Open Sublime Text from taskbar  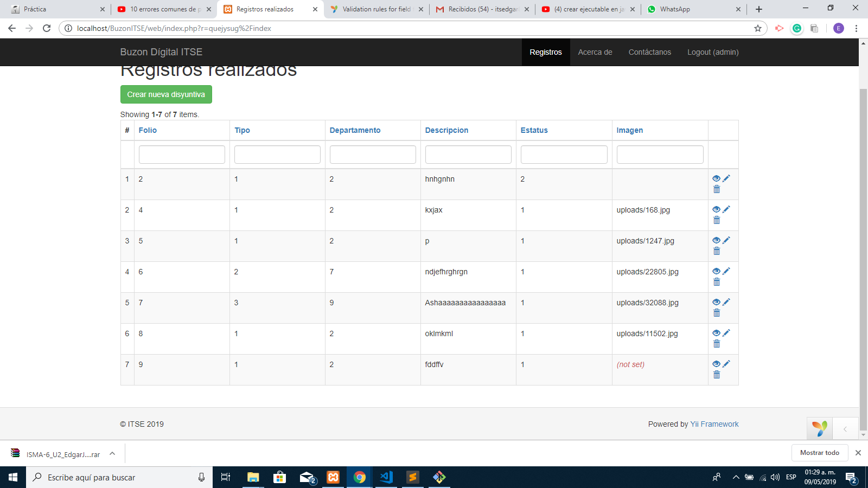tap(413, 477)
